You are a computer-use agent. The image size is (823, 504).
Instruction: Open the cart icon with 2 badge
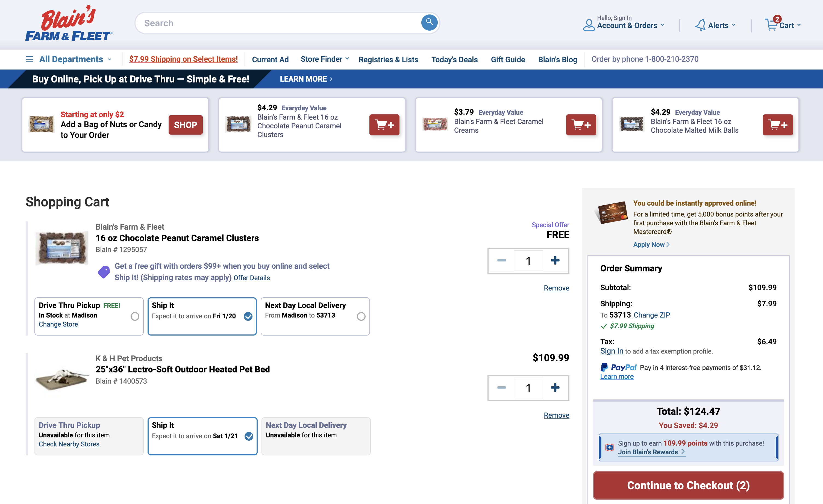(x=772, y=24)
